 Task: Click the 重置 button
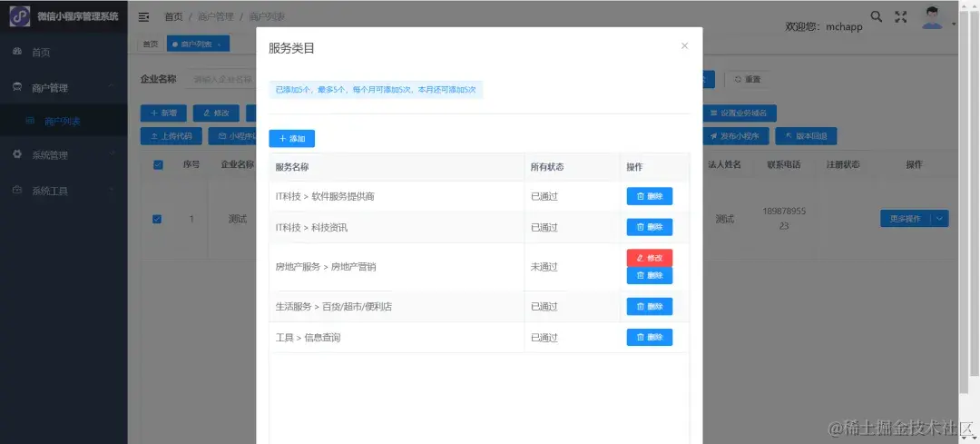click(x=748, y=79)
